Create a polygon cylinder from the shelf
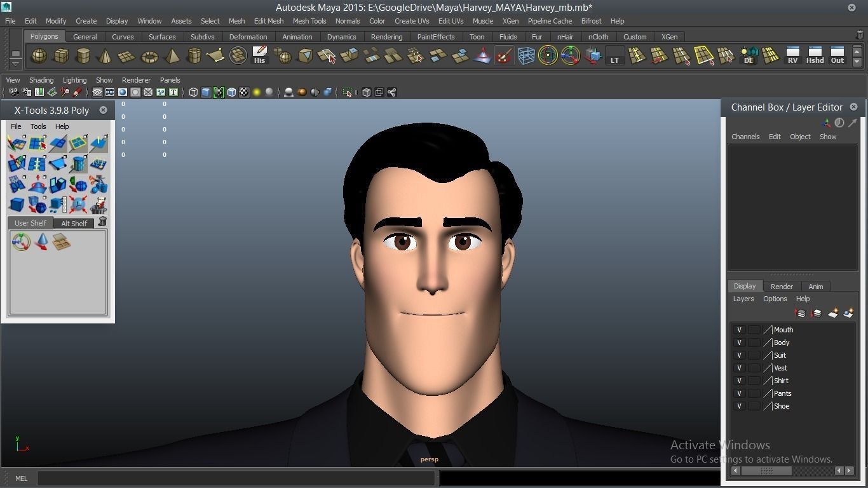 pos(83,56)
